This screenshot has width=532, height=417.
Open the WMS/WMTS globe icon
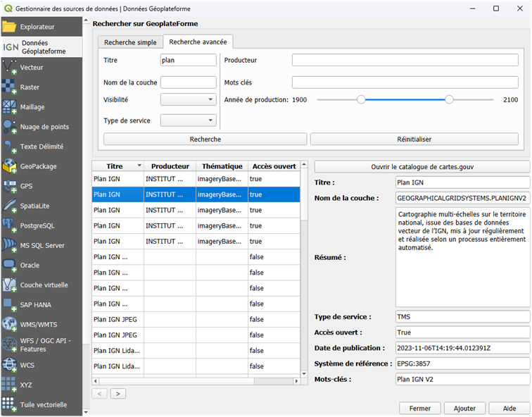point(9,324)
